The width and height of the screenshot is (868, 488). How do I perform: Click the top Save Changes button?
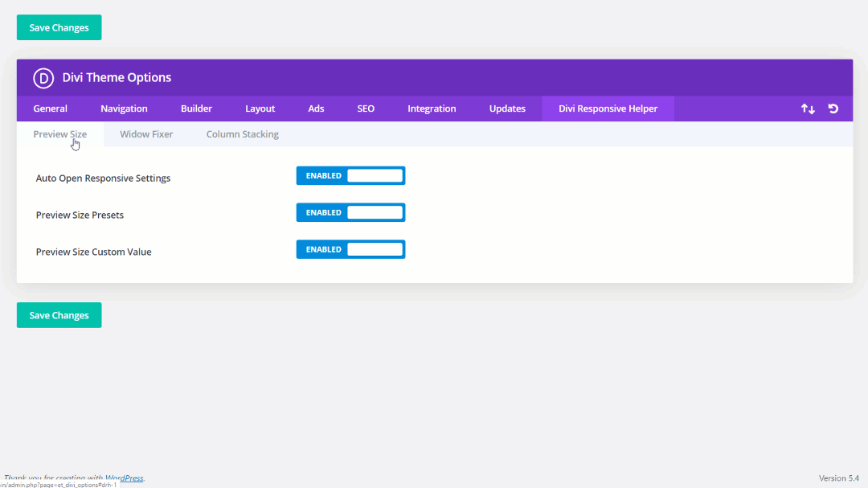pyautogui.click(x=59, y=27)
